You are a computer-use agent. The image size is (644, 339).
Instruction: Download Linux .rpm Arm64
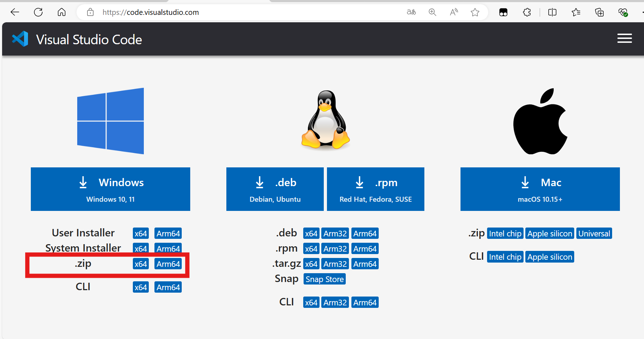(365, 249)
